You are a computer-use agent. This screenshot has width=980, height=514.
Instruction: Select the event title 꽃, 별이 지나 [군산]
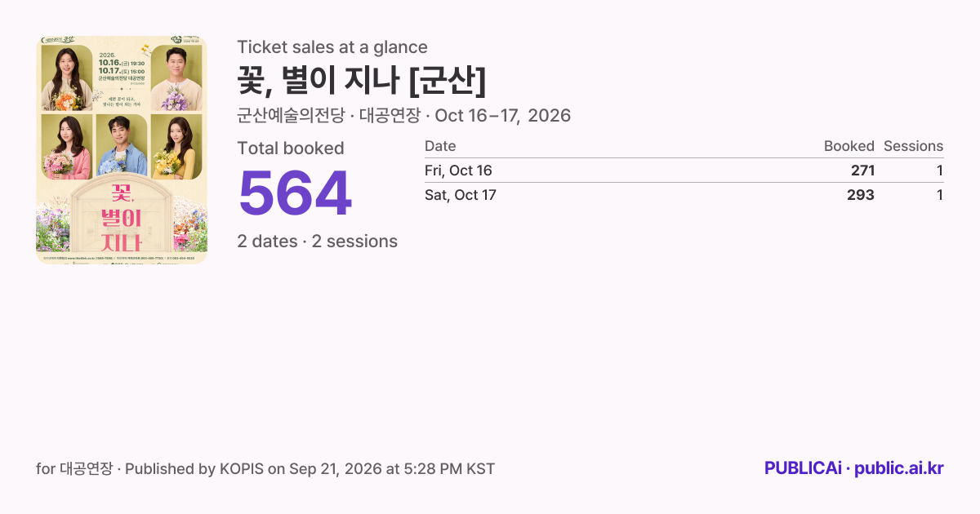pos(362,80)
